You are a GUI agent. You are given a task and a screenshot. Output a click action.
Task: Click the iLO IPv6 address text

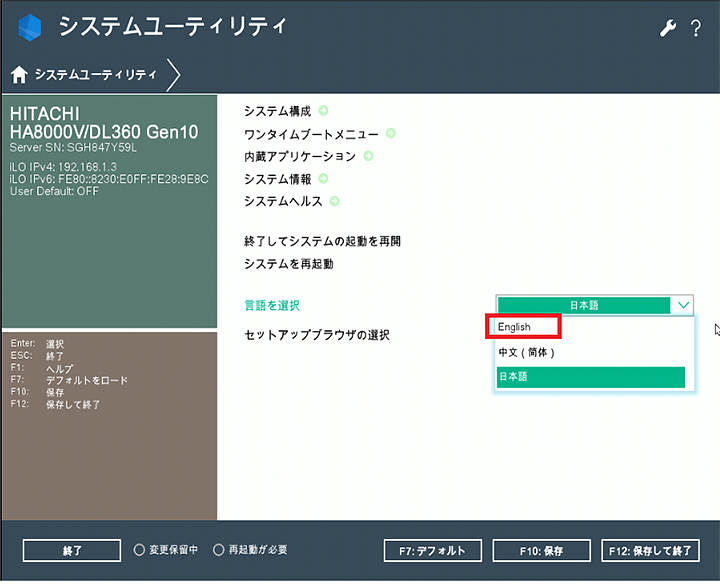(109, 179)
